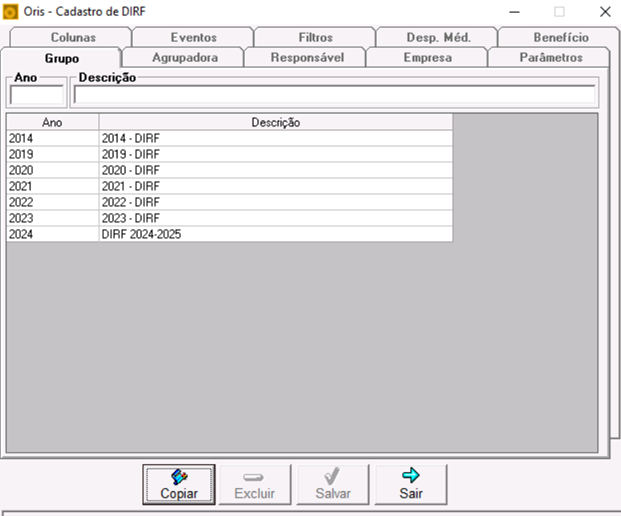Open the Responsável tab
This screenshot has width=621, height=516.
(x=307, y=57)
